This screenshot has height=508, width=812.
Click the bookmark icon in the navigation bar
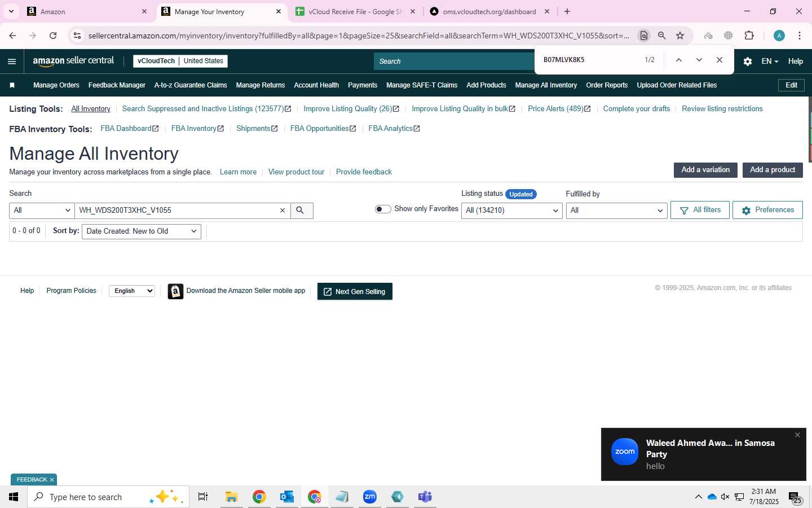12,85
